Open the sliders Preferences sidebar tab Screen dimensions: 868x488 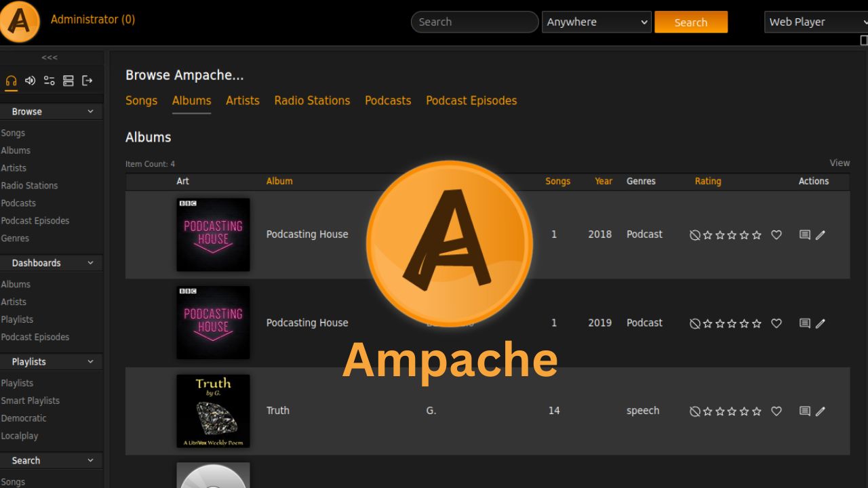coord(49,81)
